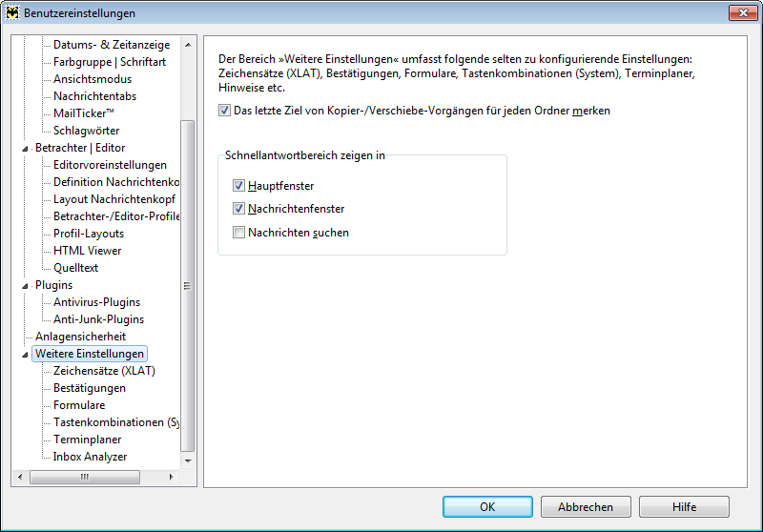763x532 pixels.
Task: Click the OK button
Action: (487, 506)
